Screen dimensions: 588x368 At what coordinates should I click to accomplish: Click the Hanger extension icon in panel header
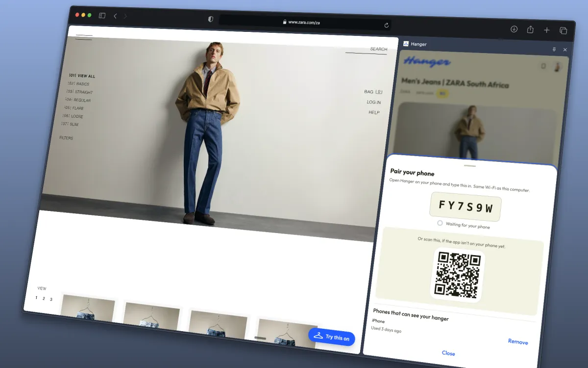(406, 44)
